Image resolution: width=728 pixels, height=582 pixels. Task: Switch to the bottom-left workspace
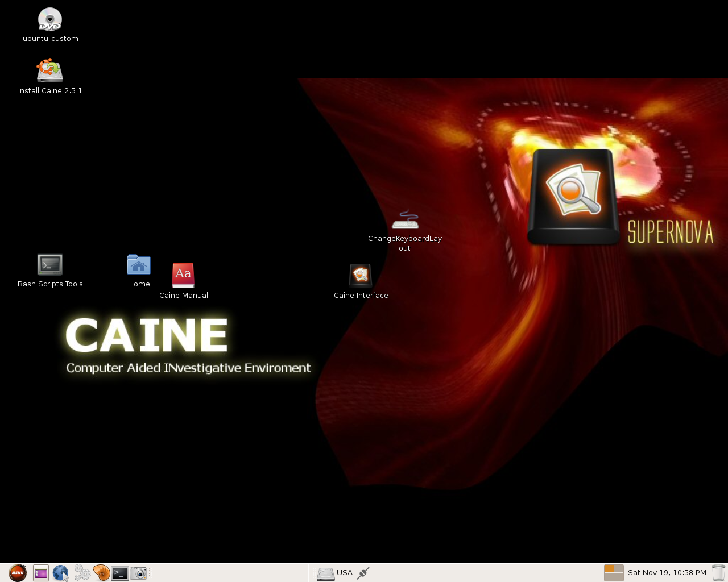[x=609, y=577]
